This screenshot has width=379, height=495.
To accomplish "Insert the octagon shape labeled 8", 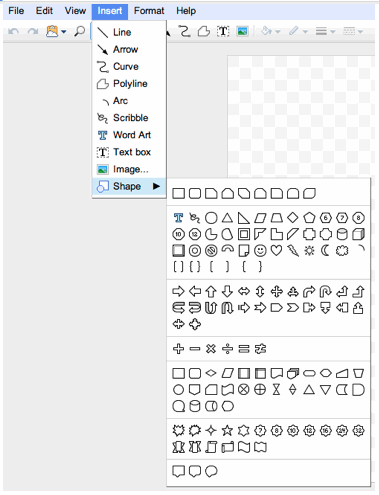I will [x=358, y=218].
